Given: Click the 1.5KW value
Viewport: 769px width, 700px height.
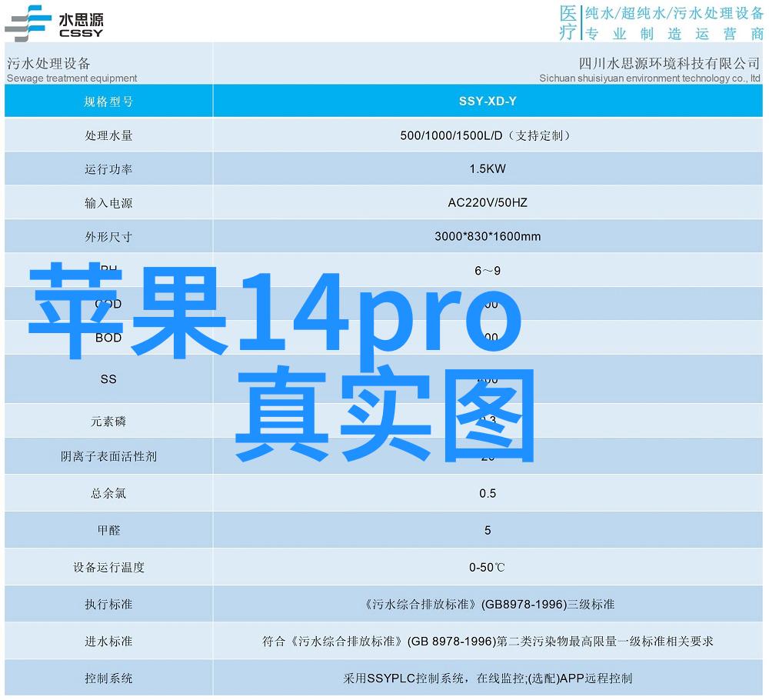Looking at the screenshot, I should [x=488, y=168].
